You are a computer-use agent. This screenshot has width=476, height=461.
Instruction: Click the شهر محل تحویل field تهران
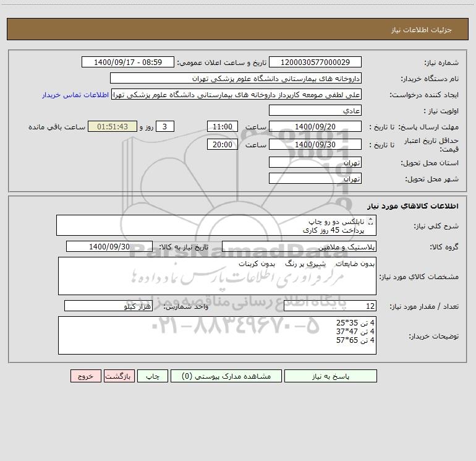coord(315,178)
